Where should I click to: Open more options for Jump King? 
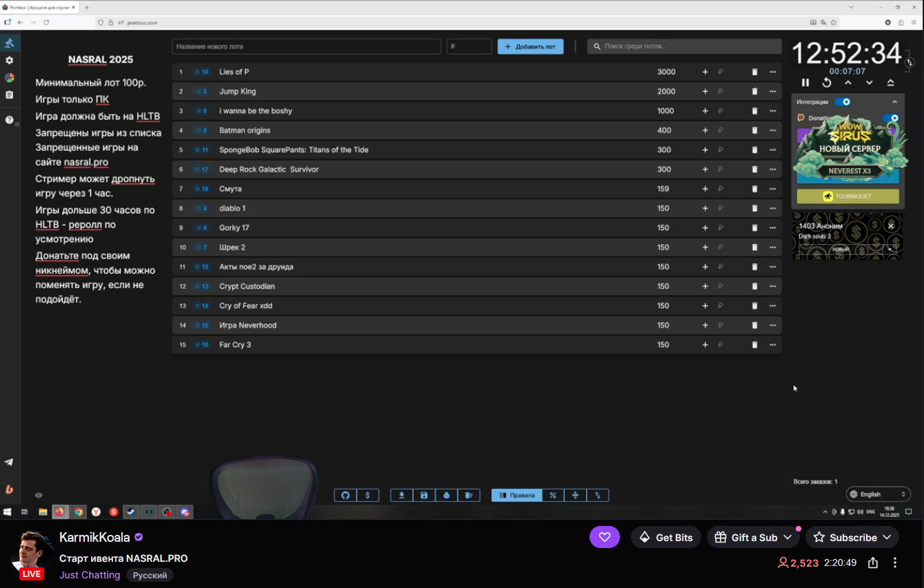point(772,91)
